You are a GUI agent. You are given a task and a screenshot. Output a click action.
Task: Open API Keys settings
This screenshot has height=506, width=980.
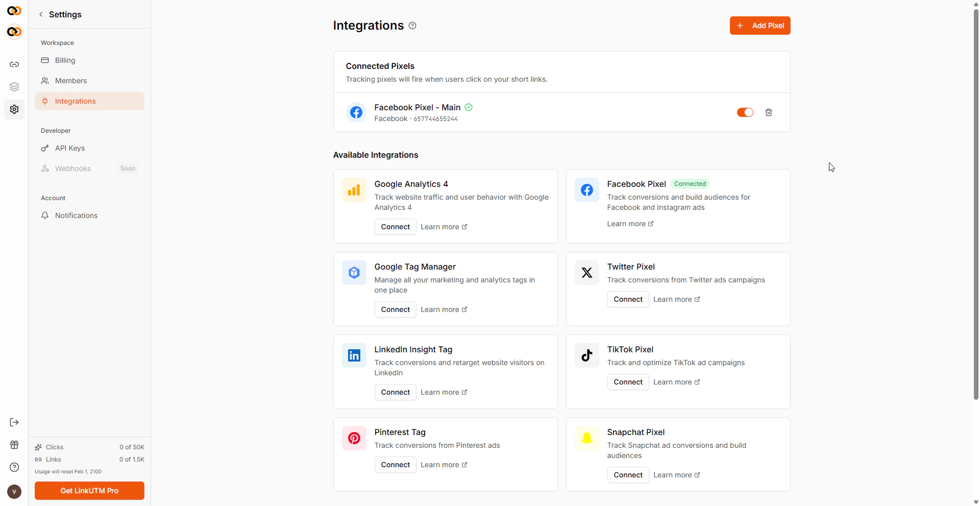[89, 148]
